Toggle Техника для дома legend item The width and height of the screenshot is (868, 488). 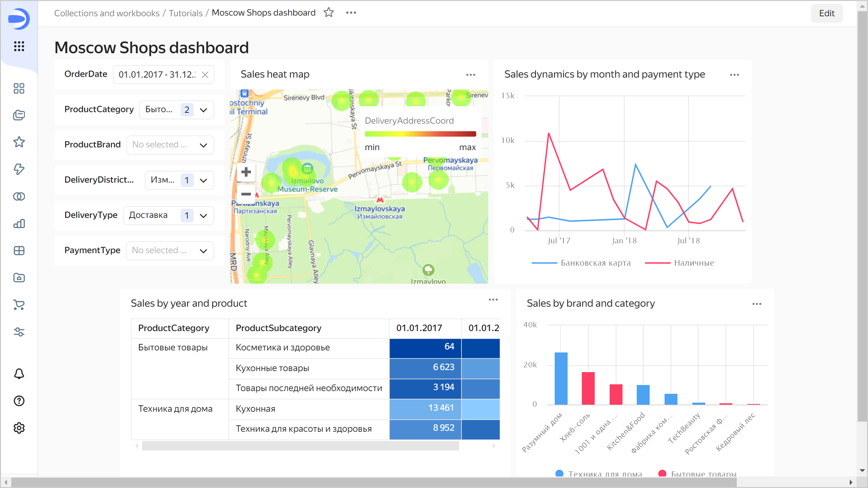coord(605,473)
